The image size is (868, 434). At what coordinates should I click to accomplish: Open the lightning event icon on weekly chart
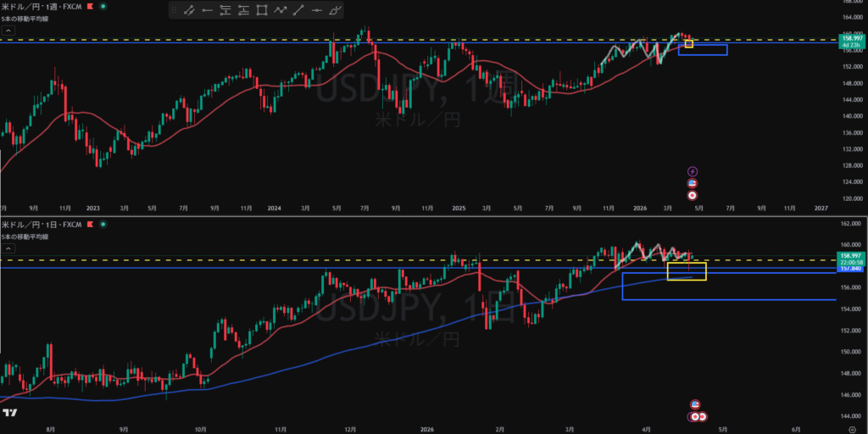693,171
